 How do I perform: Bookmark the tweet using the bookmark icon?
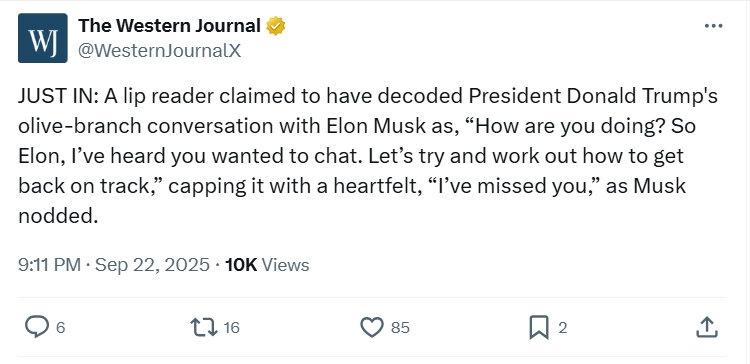(539, 328)
